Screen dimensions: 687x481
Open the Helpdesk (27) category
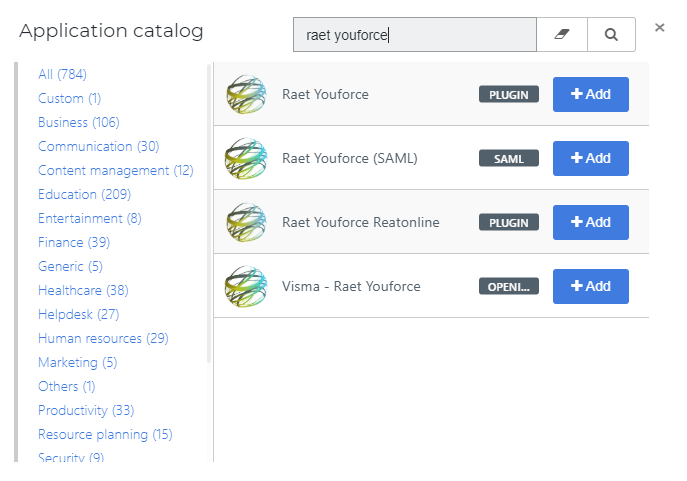pos(78,314)
